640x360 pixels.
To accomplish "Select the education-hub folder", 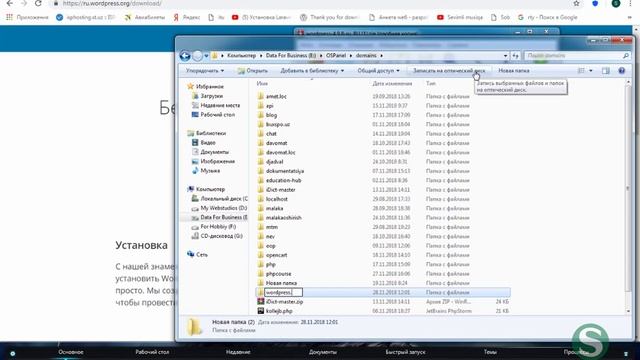I will pyautogui.click(x=283, y=180).
